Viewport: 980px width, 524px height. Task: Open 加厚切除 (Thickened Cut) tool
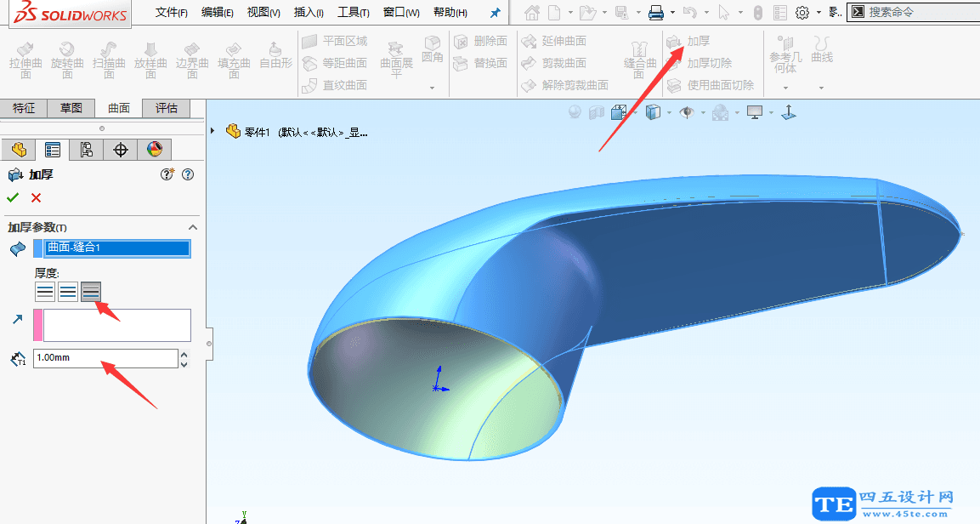coord(708,60)
